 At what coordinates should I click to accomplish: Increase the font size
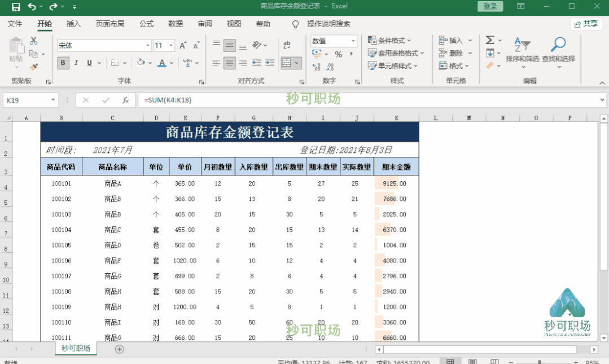pos(182,46)
